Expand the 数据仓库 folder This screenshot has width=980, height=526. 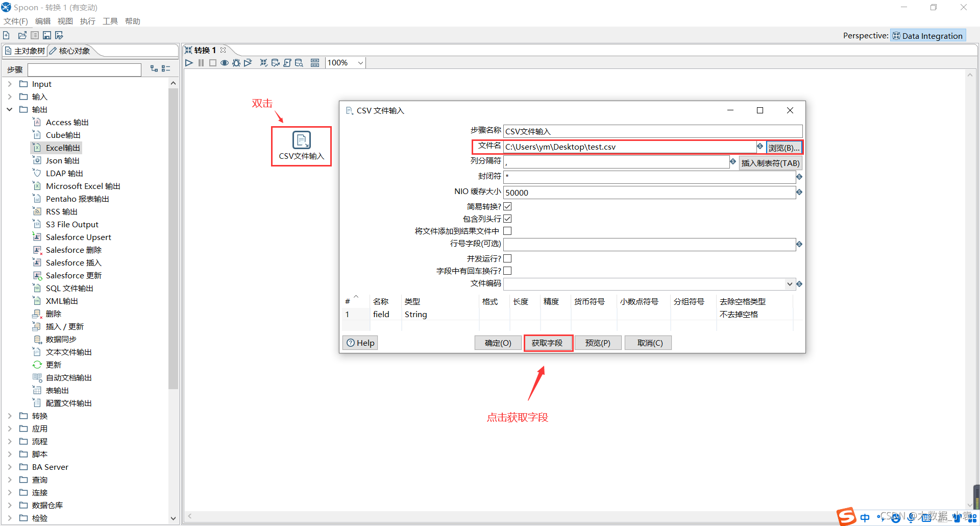click(10, 505)
